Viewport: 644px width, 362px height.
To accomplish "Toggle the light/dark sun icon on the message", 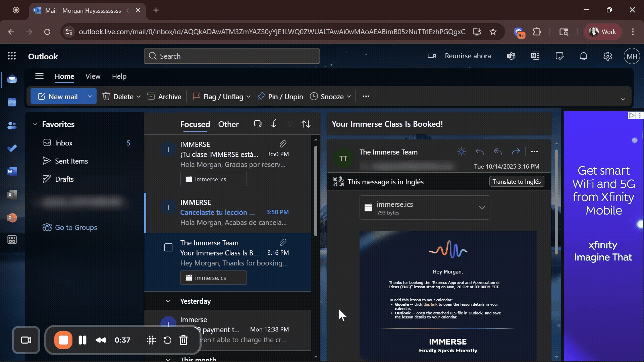I will pos(462,152).
